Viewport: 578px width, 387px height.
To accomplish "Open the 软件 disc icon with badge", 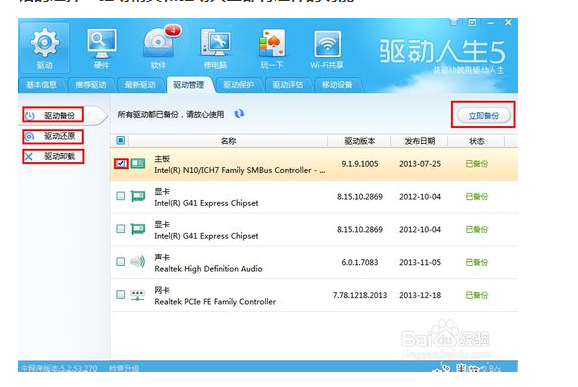I will click(x=159, y=48).
